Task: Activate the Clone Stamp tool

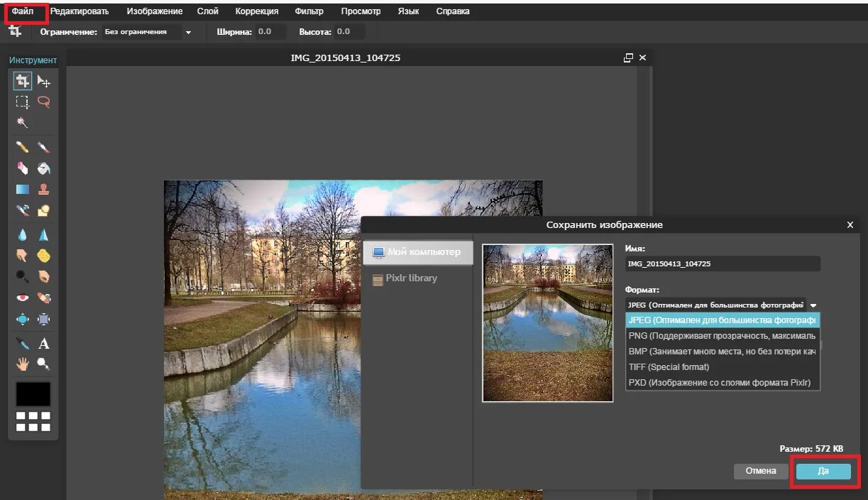Action: (x=44, y=190)
